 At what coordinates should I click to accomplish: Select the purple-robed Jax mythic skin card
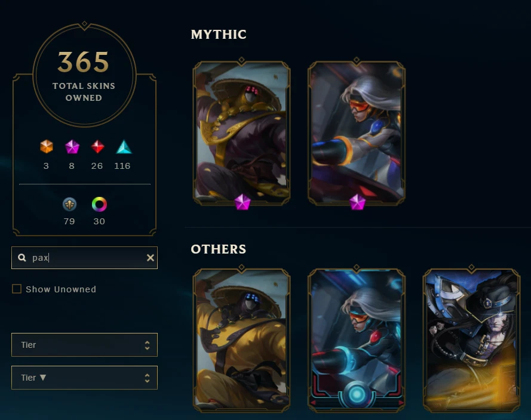pyautogui.click(x=241, y=132)
